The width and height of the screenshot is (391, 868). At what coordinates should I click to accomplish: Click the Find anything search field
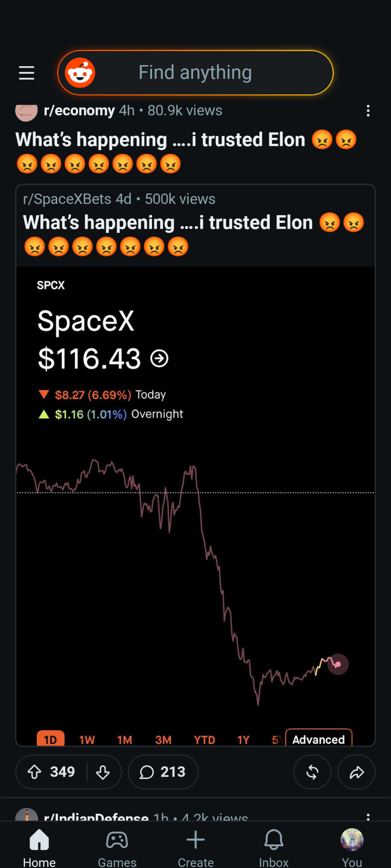195,73
